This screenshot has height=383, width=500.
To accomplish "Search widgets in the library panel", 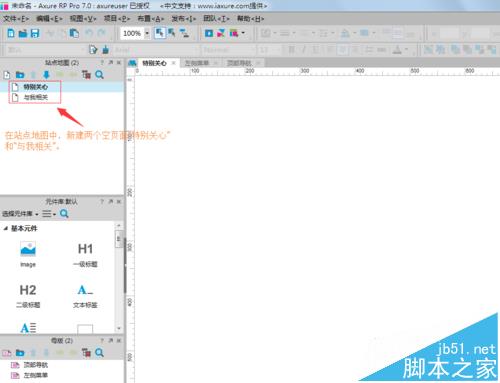I will tap(64, 214).
